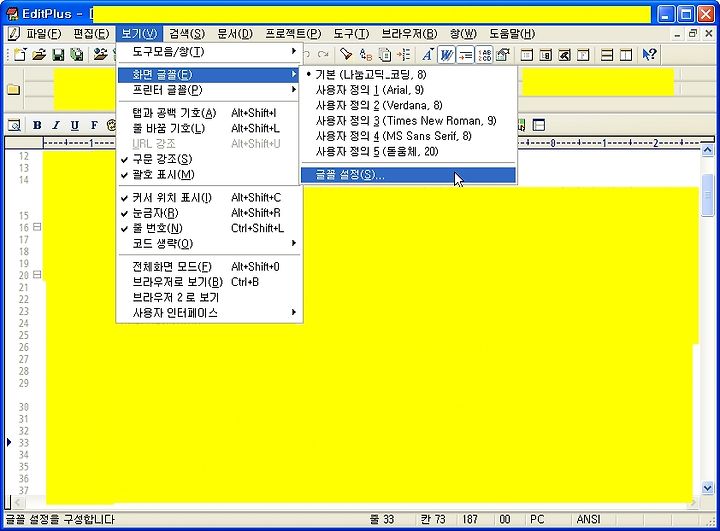Select 사용자 정의 1 (Arial, 9) font
720x531 pixels.
(408, 90)
